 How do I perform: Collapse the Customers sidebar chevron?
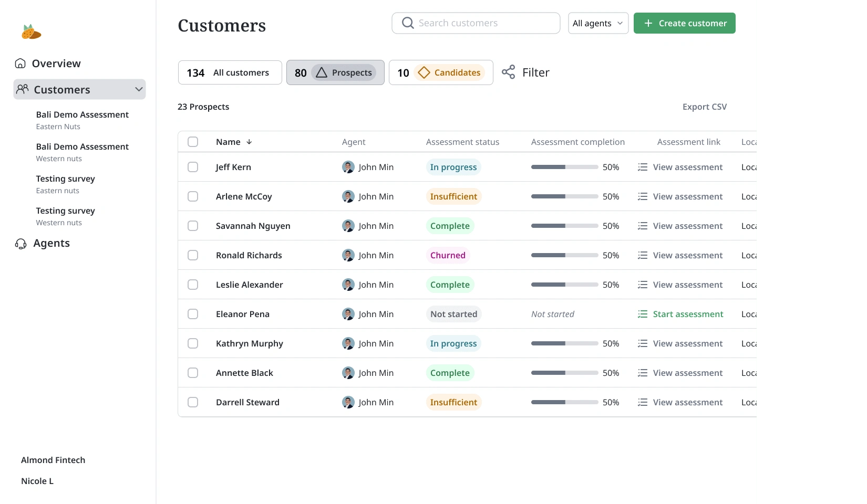[x=139, y=89]
